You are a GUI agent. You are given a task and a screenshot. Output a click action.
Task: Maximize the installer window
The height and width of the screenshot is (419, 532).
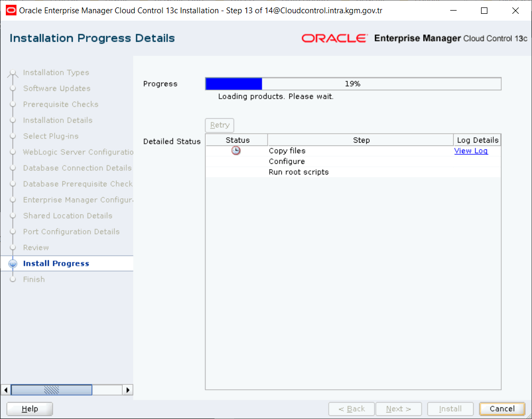pyautogui.click(x=484, y=11)
